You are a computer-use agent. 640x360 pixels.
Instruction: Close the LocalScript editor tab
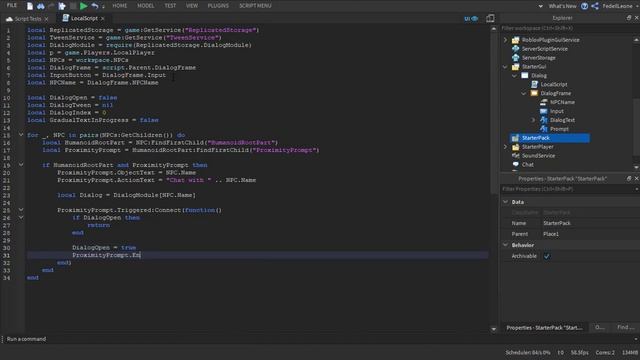pyautogui.click(x=102, y=18)
